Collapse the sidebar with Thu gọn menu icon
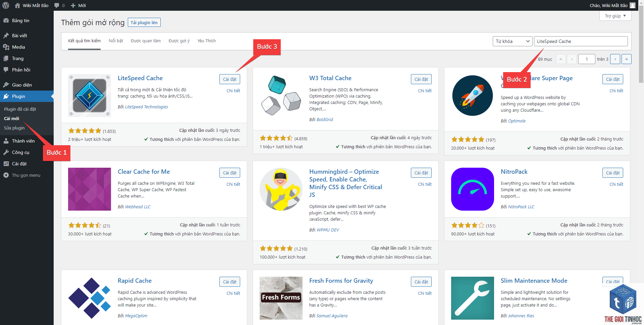Image resolution: width=644 pixels, height=325 pixels. 6,175
